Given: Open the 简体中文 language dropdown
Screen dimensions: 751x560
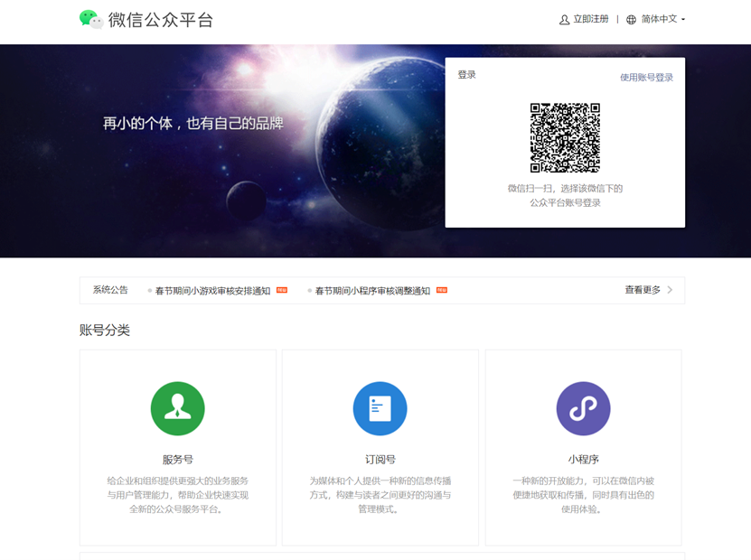Looking at the screenshot, I should 659,19.
